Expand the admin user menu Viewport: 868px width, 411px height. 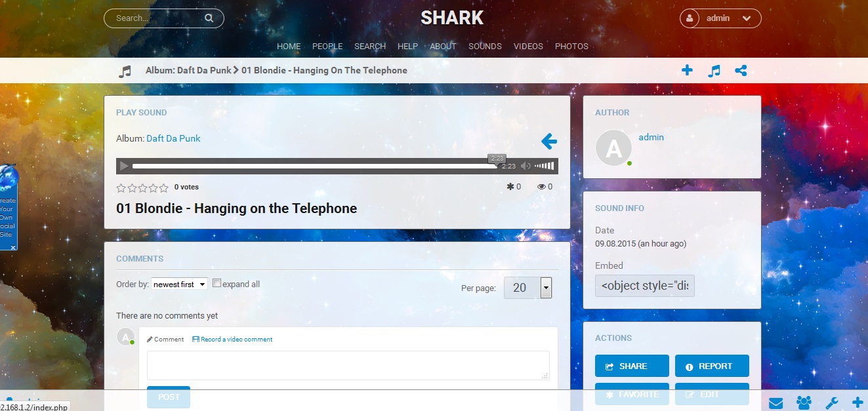coord(720,18)
